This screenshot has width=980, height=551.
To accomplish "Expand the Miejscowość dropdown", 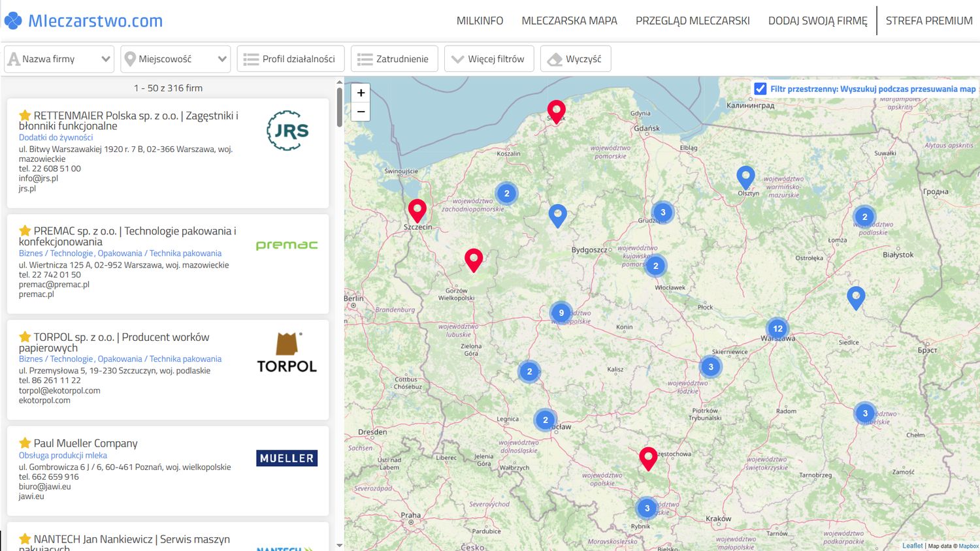I will (222, 59).
